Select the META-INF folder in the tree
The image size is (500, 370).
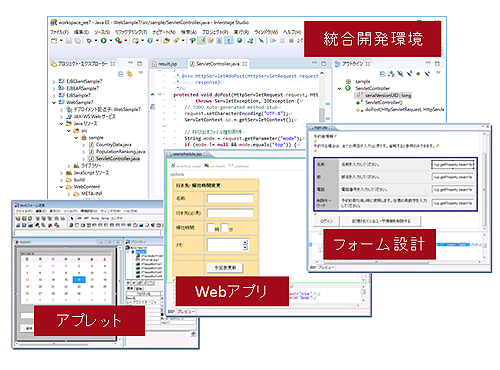coord(88,194)
